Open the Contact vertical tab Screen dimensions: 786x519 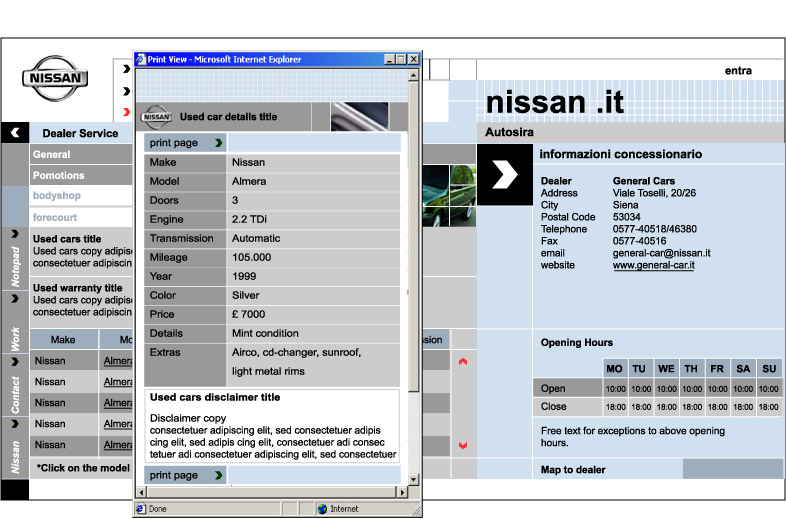(x=15, y=395)
